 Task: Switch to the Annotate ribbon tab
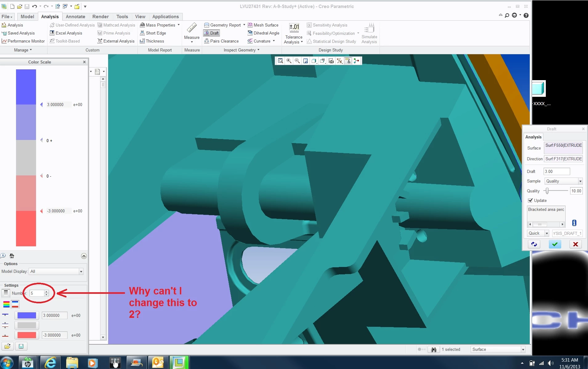[x=75, y=16]
